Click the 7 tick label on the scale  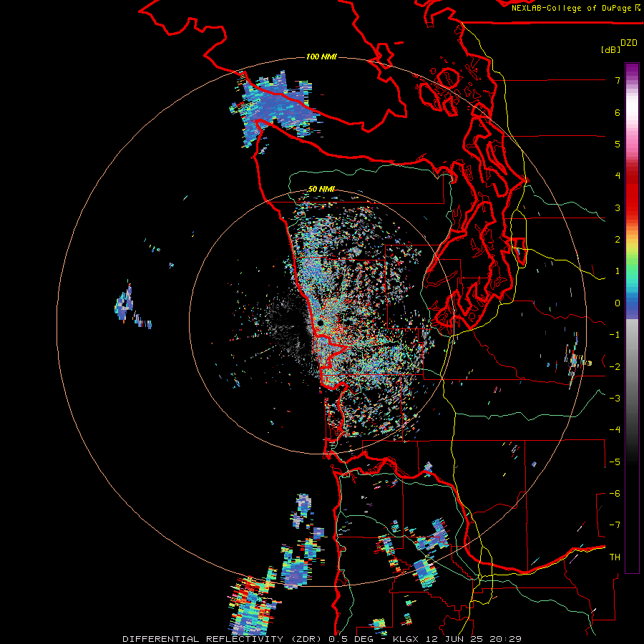click(618, 80)
